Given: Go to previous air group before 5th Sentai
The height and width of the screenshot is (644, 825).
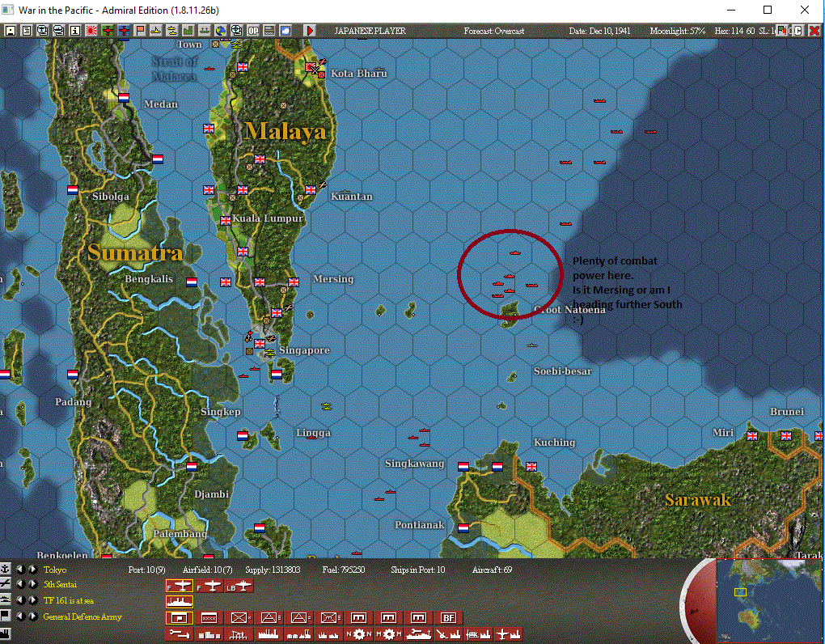Looking at the screenshot, I should tap(20, 585).
